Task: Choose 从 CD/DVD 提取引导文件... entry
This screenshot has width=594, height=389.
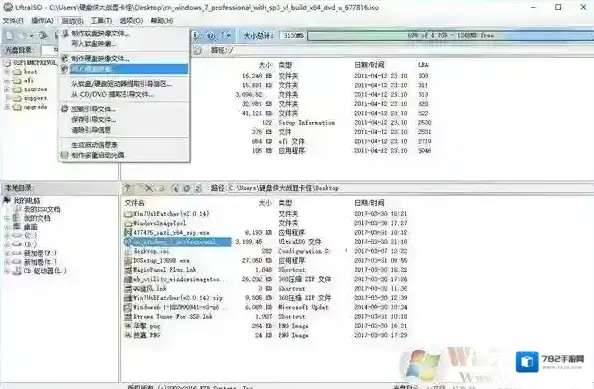Action: pyautogui.click(x=124, y=94)
